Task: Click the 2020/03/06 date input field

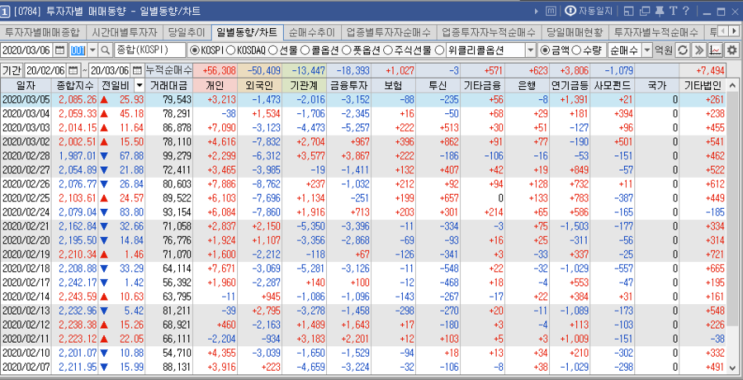Action: 28,50
